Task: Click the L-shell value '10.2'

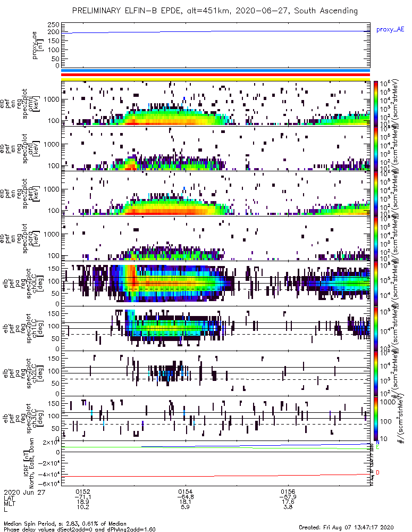Action: 83,507
